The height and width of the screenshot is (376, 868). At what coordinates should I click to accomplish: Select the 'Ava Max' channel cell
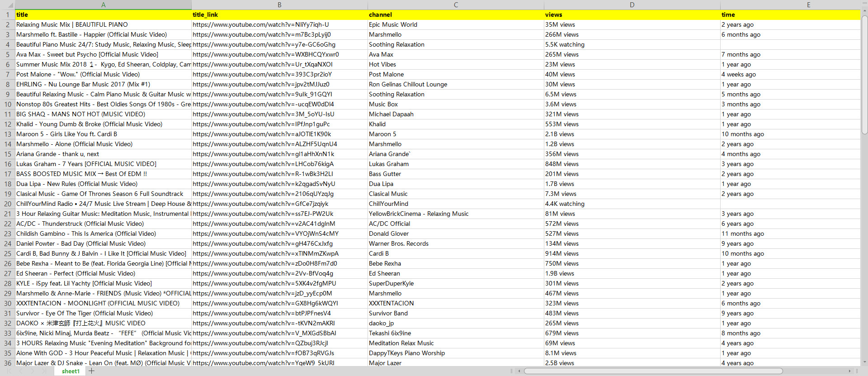click(x=456, y=54)
